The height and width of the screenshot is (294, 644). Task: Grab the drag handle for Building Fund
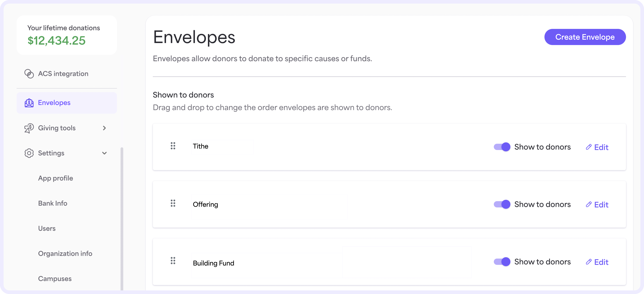click(x=173, y=261)
